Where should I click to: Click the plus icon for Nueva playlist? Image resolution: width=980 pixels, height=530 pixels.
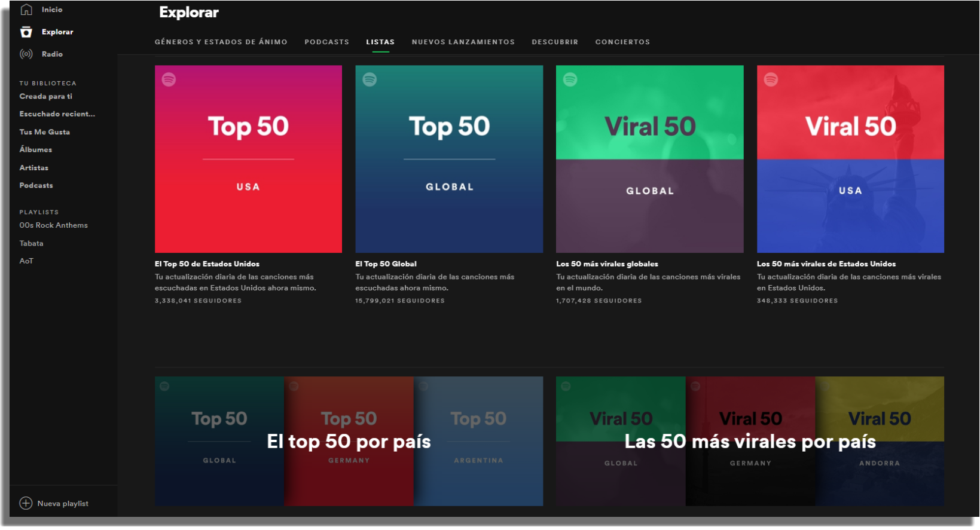pyautogui.click(x=26, y=503)
